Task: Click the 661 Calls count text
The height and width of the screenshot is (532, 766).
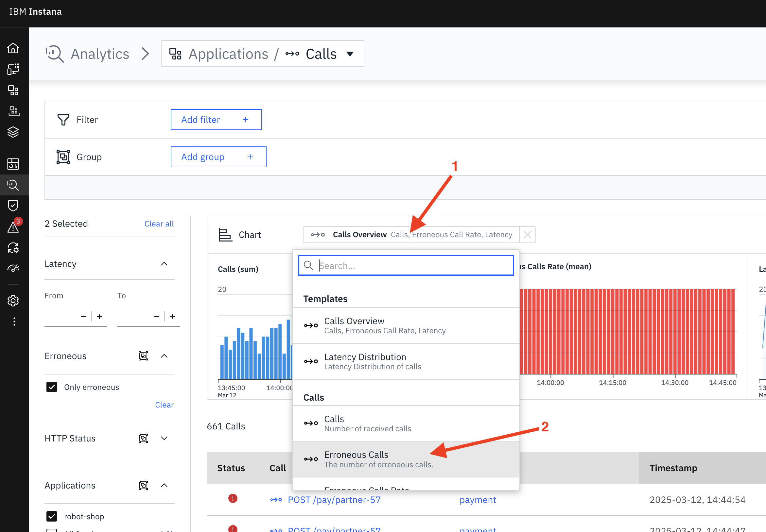Action: 226,426
